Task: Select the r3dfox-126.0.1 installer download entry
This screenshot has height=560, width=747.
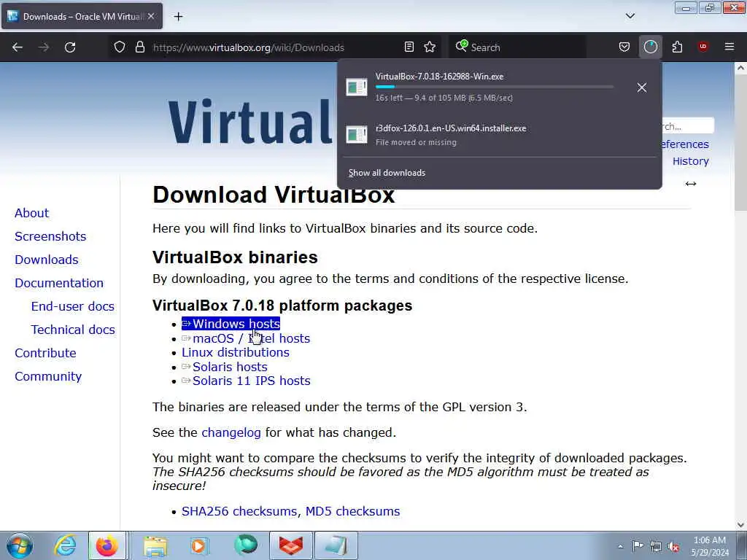Action: tap(499, 135)
